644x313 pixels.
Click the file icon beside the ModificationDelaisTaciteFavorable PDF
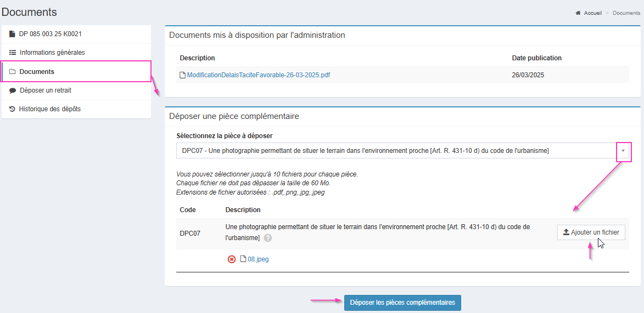click(x=183, y=75)
